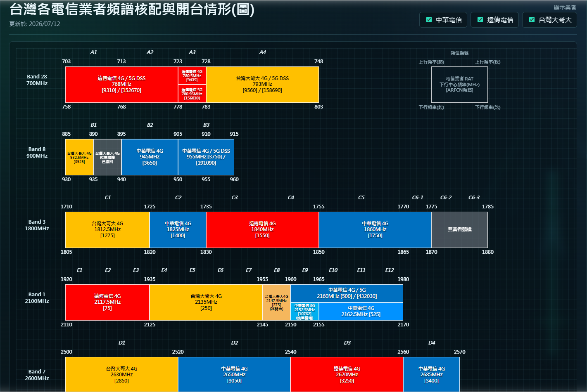Image resolution: width=587 pixels, height=392 pixels.
Task: Click block label C3
Action: click(x=235, y=198)
